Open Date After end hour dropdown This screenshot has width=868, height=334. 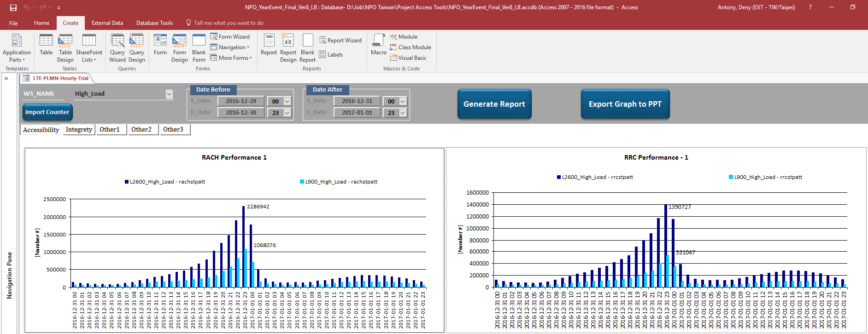(403, 113)
